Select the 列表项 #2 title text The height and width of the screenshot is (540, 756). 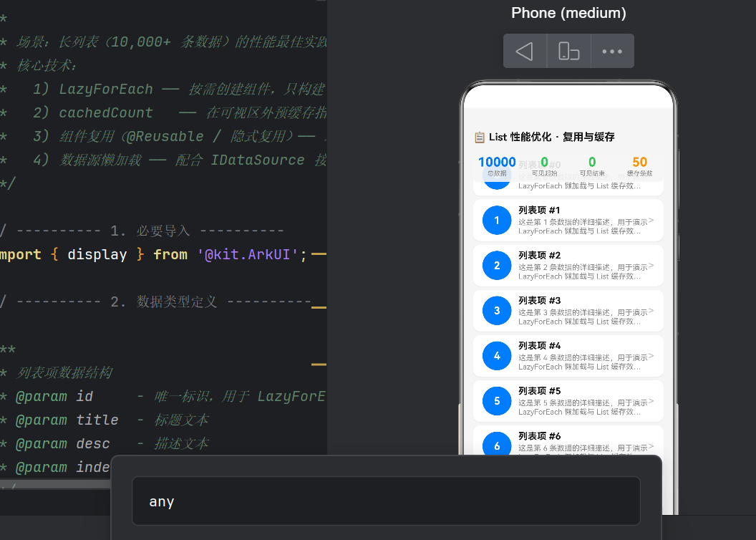coord(539,256)
